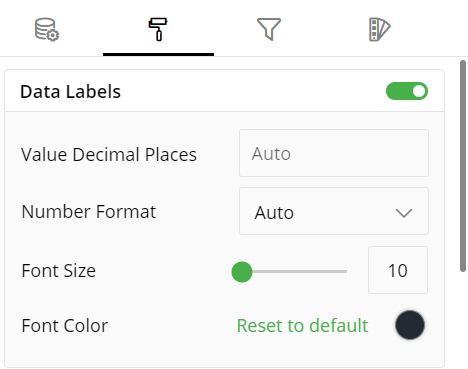Click the Reset to default link
This screenshot has width=468, height=369.
[x=302, y=325]
